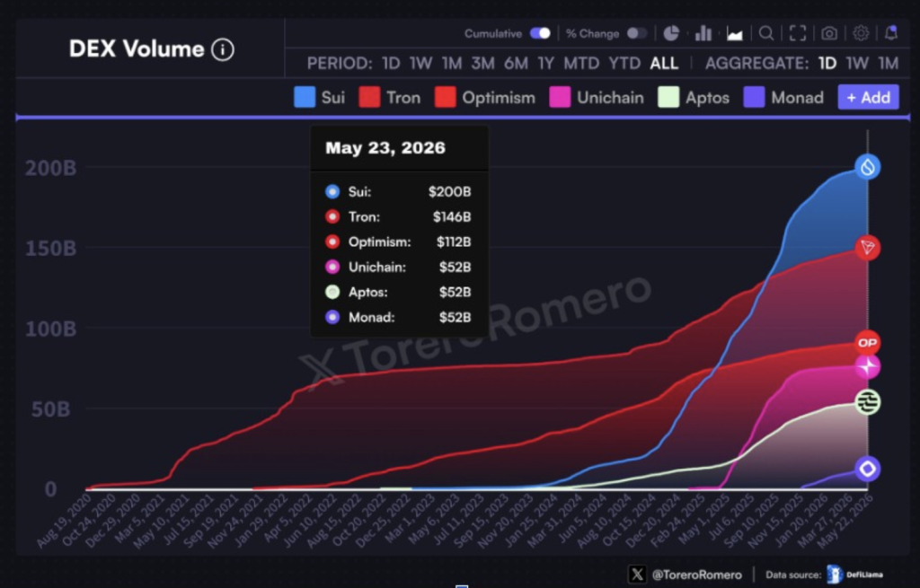
Task: Take chart screenshot with camera icon
Action: [829, 33]
